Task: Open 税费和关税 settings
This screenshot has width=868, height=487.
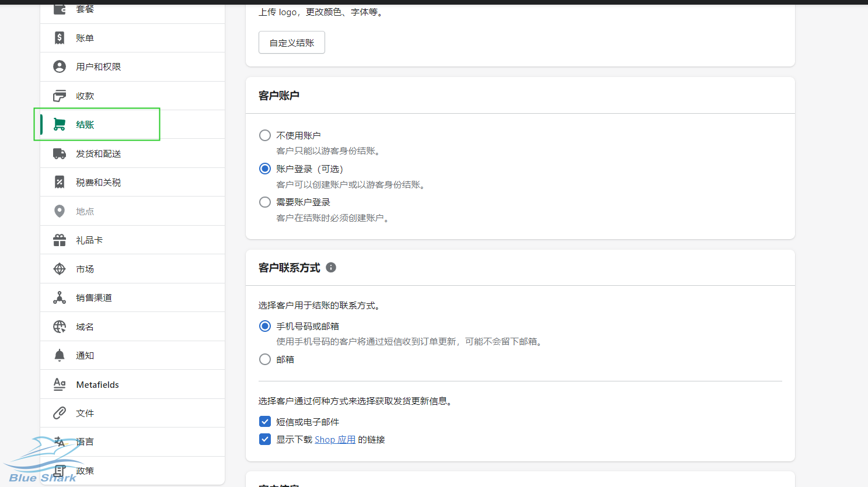Action: point(133,183)
